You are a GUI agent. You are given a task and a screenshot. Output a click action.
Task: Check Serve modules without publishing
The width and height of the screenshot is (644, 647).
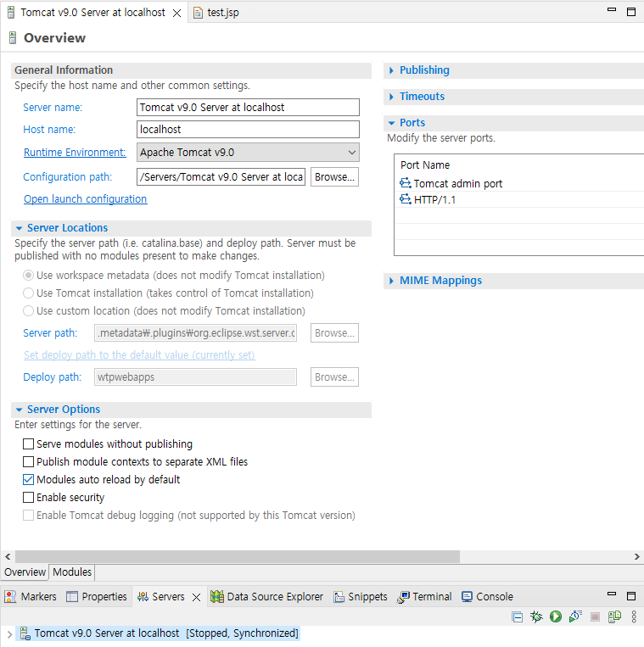point(28,444)
